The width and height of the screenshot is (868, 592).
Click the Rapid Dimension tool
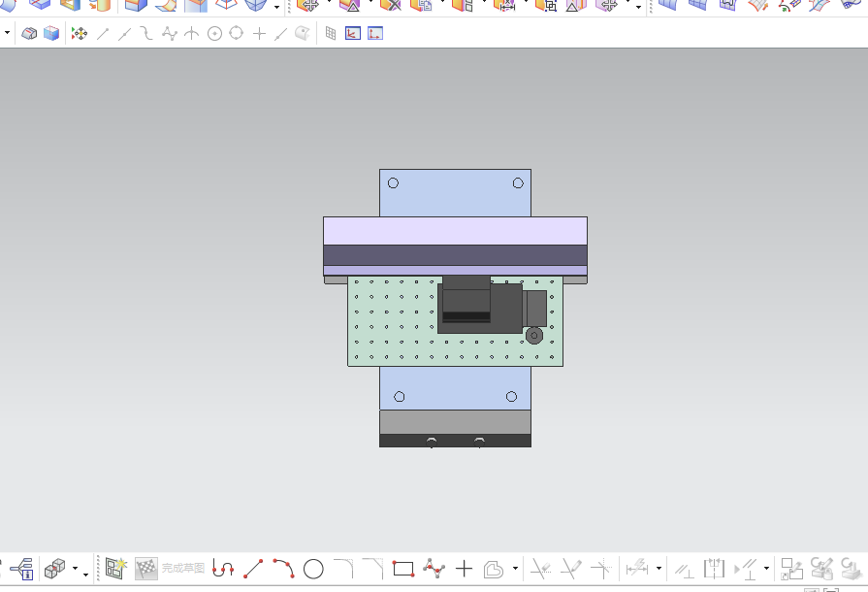click(x=636, y=568)
